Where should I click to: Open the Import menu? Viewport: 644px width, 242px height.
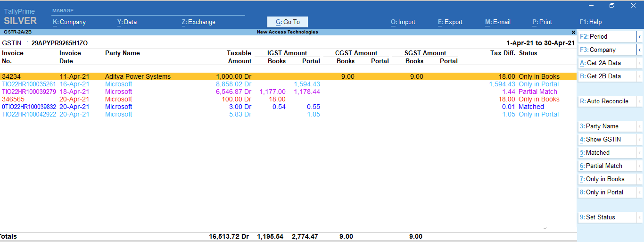coord(403,22)
